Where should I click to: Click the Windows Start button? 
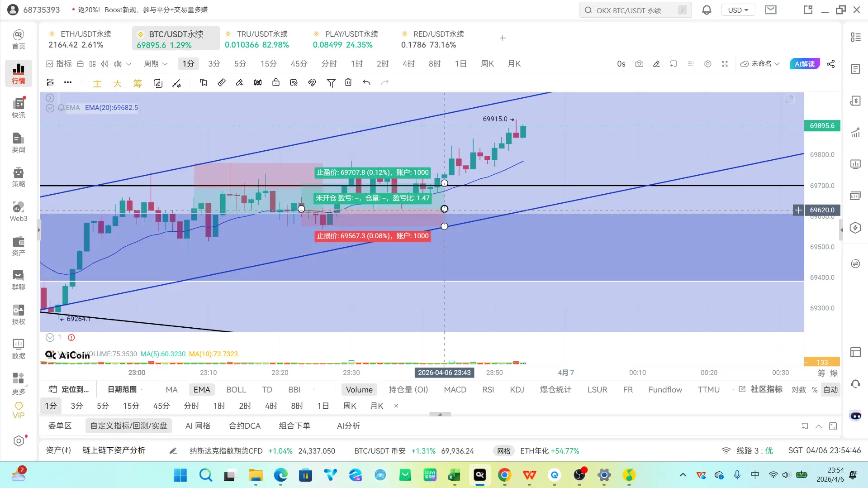point(180,475)
